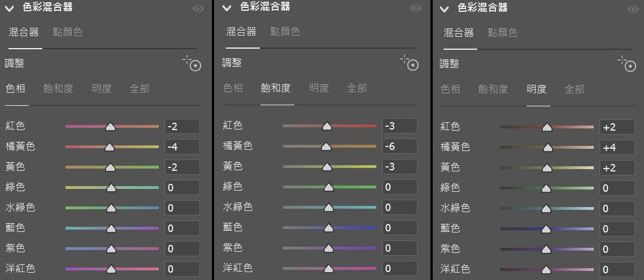Click the 橘黃色 saturation value field showing -6
The image size is (644, 280).
399,147
